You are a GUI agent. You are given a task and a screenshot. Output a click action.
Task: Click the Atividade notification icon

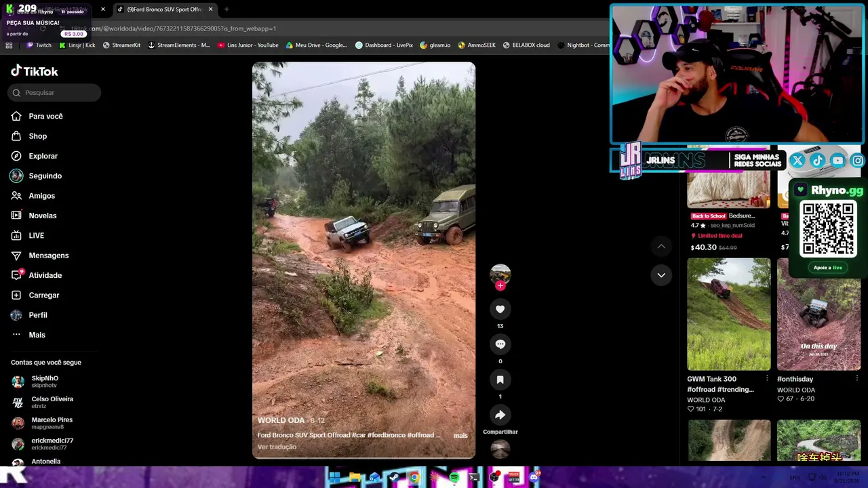click(16, 275)
